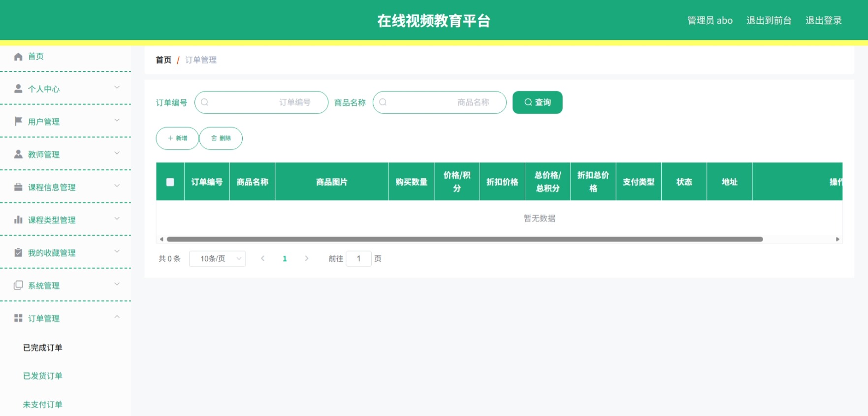Expand the 我的收藏管理 menu chevron
The image size is (868, 416).
click(x=117, y=251)
